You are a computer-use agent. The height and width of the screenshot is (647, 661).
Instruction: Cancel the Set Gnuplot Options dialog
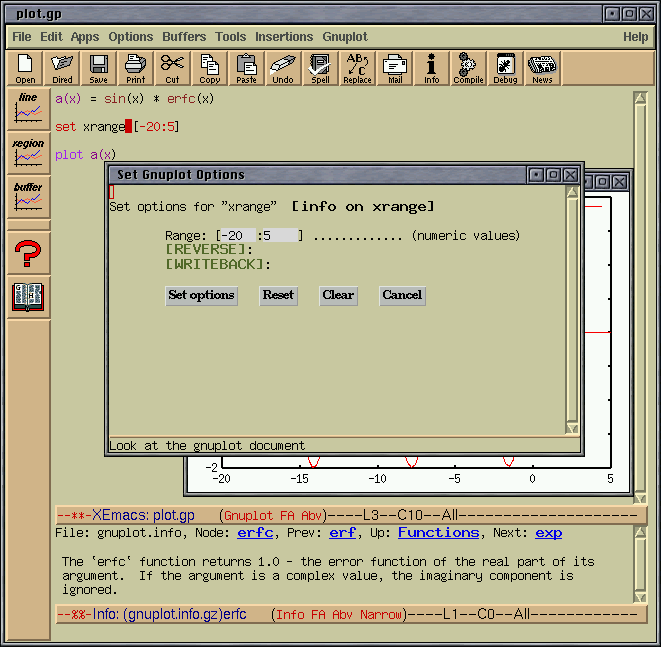(402, 295)
